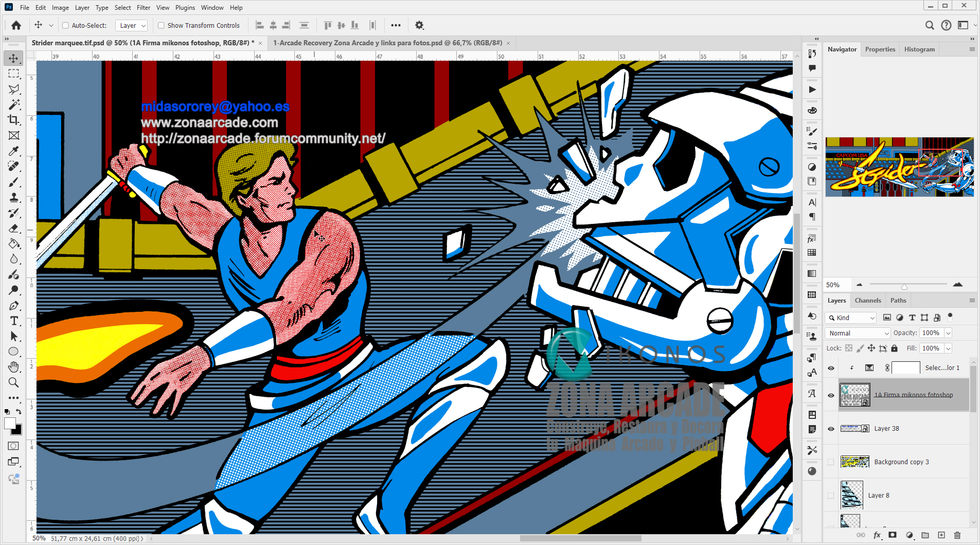The image size is (980, 545).
Task: Enable Auto-Select for layers
Action: (65, 25)
